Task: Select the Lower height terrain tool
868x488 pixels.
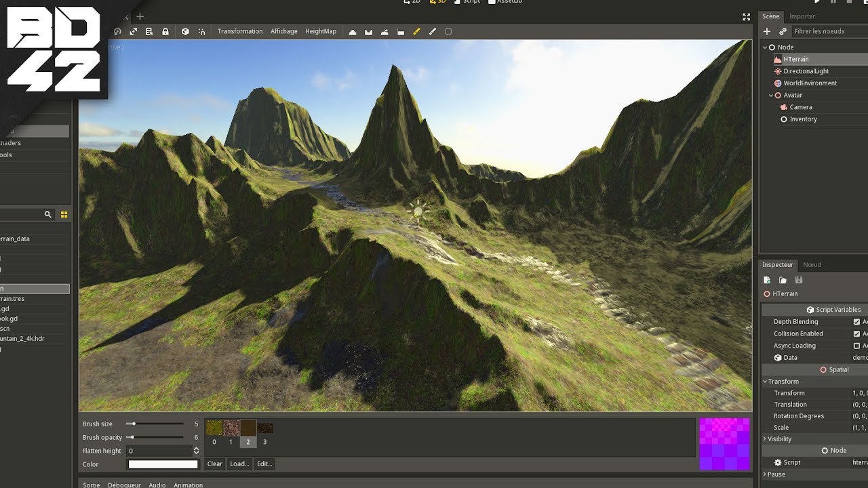Action: click(x=368, y=32)
